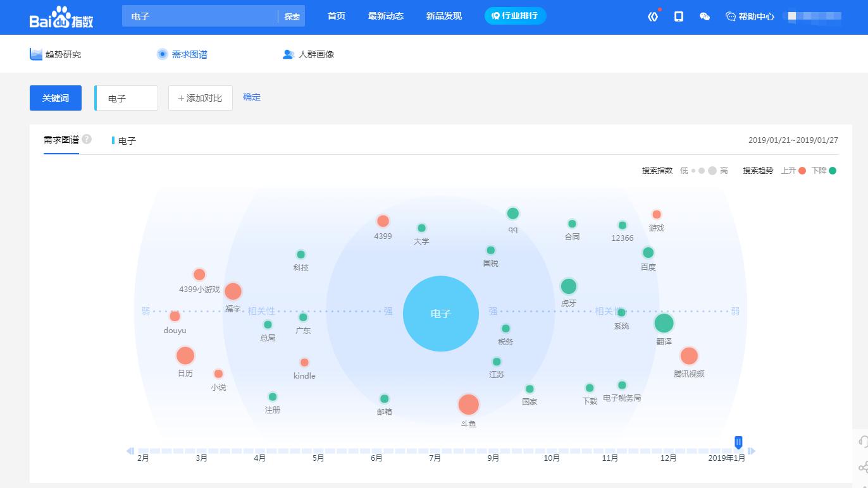Click the 关键词 button
868x488 pixels.
[x=56, y=98]
